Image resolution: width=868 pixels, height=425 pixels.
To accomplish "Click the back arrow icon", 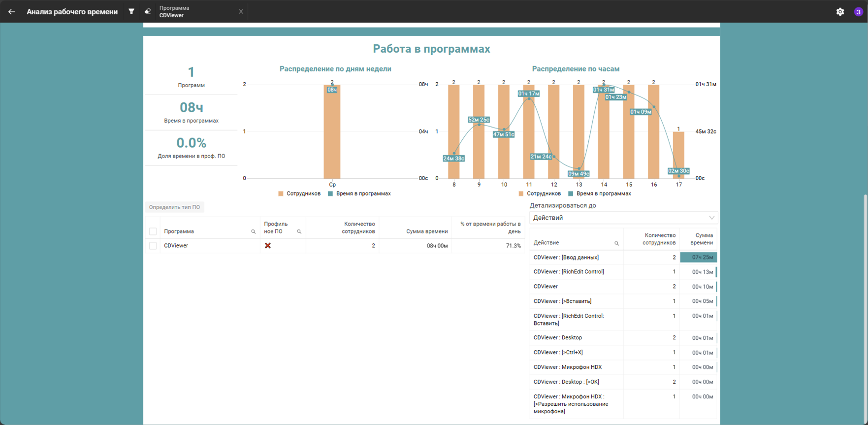I will coord(11,11).
